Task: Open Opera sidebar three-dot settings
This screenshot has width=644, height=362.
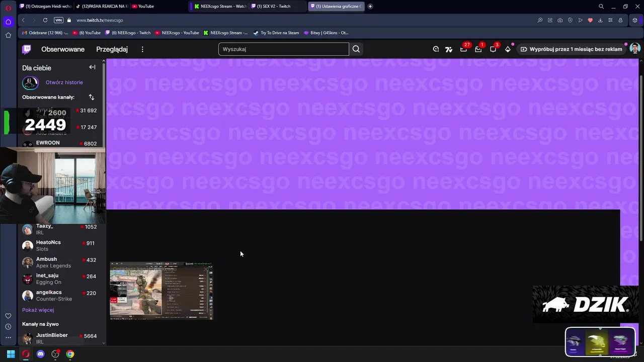Action: click(8, 337)
